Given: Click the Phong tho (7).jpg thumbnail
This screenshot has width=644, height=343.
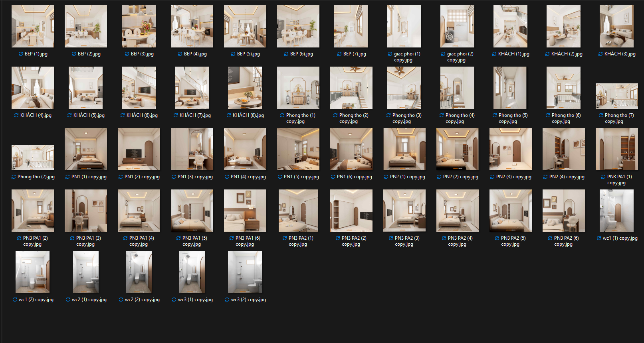Looking at the screenshot, I should tap(33, 158).
